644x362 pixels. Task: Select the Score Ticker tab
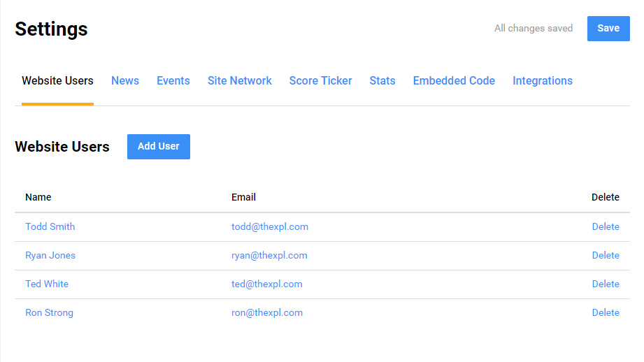tap(321, 81)
